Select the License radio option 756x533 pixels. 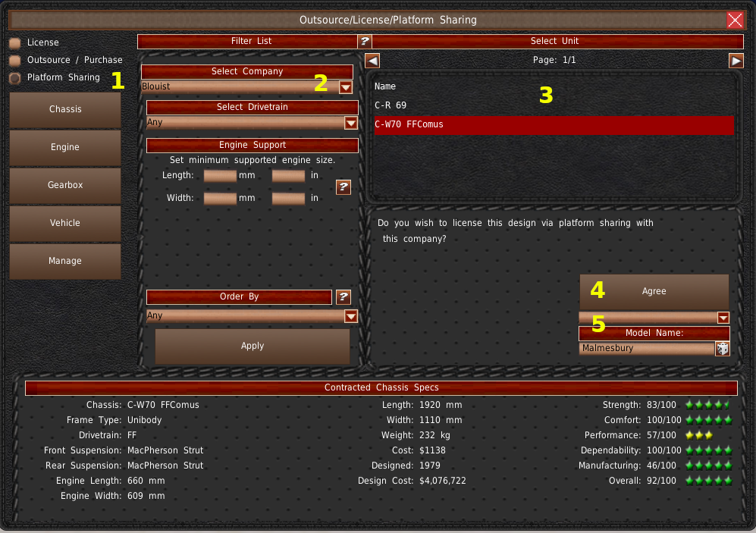14,43
